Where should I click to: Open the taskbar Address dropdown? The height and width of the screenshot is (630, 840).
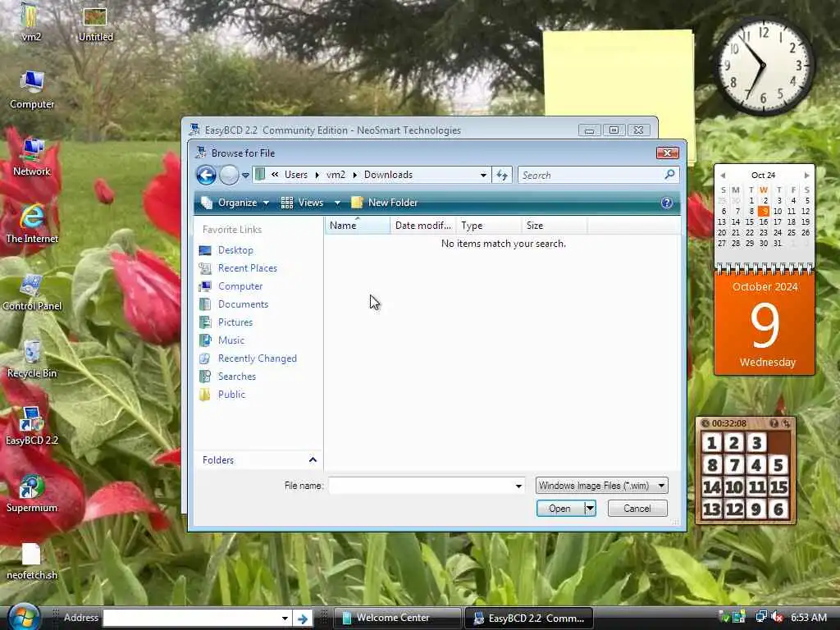pos(285,619)
